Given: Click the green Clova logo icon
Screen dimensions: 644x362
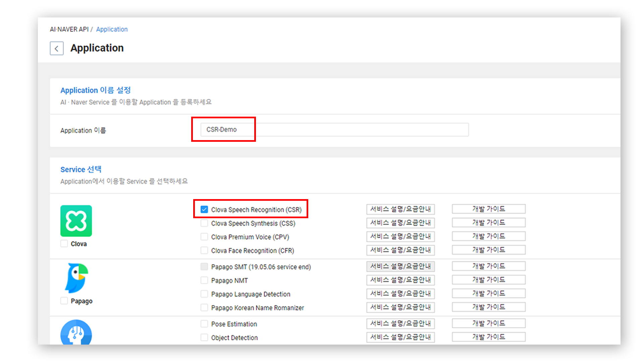Looking at the screenshot, I should point(76,221).
